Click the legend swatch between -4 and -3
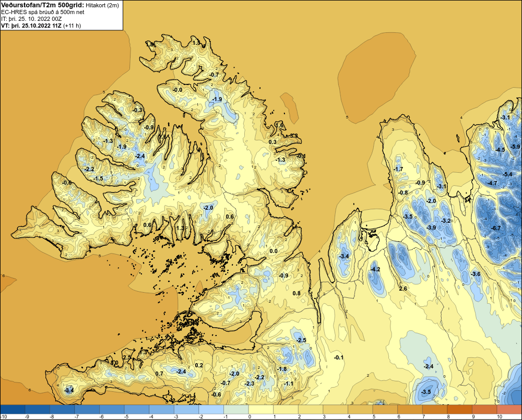 tap(162, 409)
